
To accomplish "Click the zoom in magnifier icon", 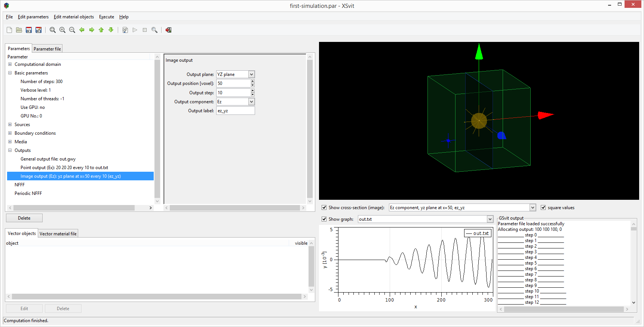I will (62, 30).
